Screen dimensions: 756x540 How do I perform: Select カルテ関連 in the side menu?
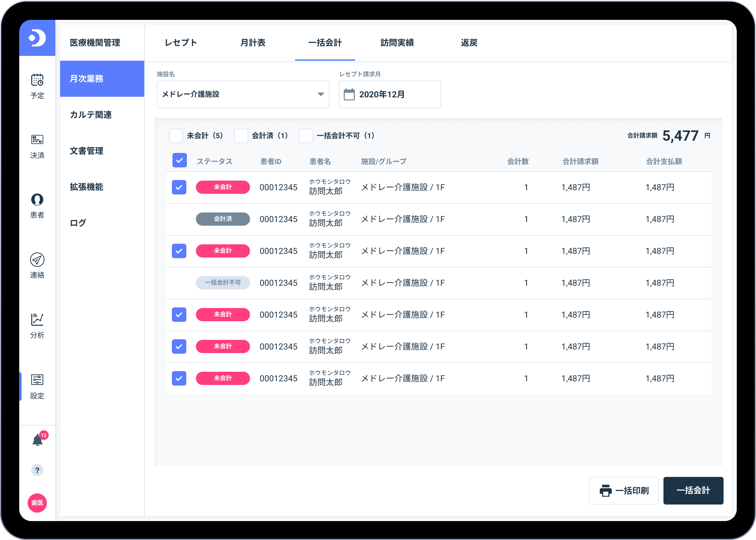click(x=91, y=115)
